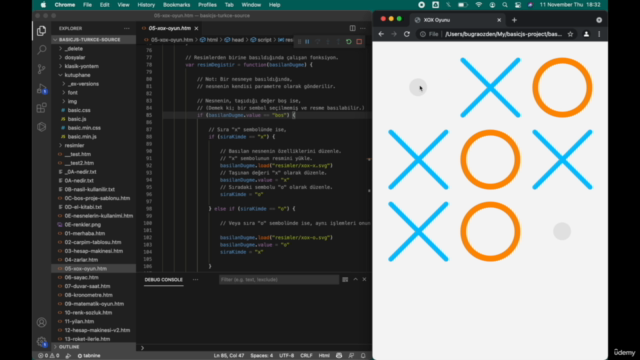Open the Accounts icon in the activity bar
This screenshot has width=640, height=360.
pyautogui.click(x=41, y=322)
